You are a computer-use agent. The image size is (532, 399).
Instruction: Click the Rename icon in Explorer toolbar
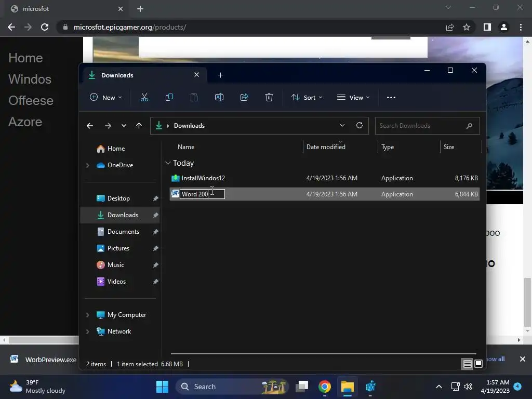pyautogui.click(x=219, y=97)
